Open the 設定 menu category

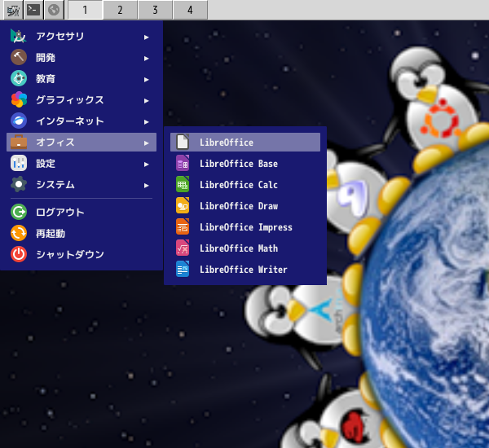click(81, 164)
